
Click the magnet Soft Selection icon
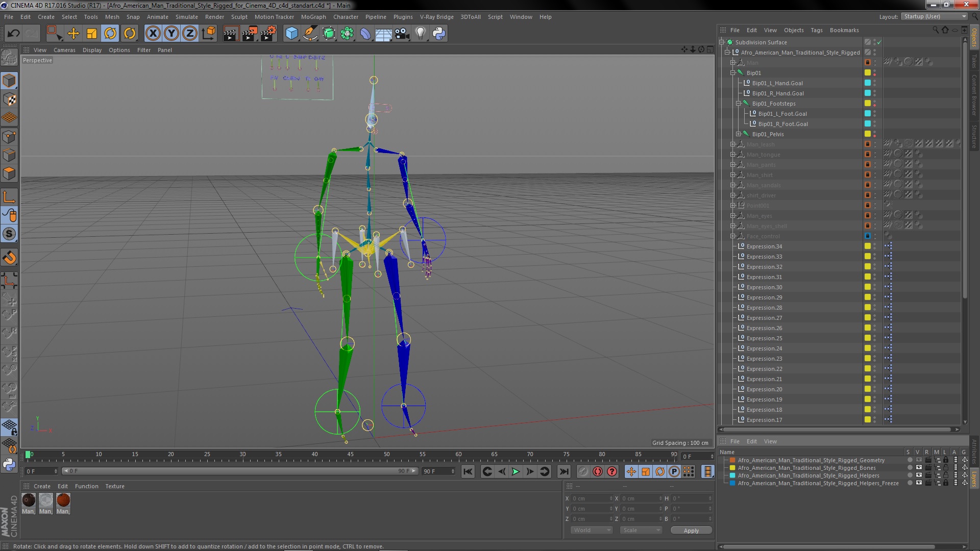tap(9, 258)
